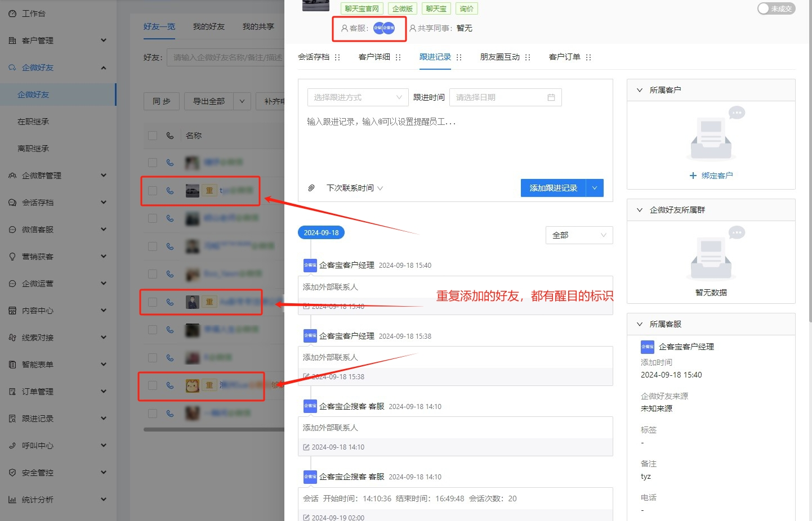Click the paperclip attachment icon
Image resolution: width=812 pixels, height=521 pixels.
(311, 188)
